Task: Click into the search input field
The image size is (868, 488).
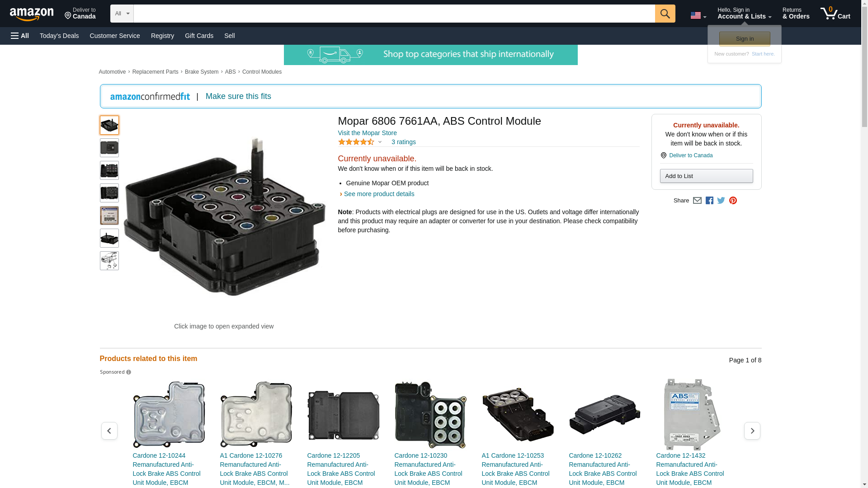Action: click(x=394, y=14)
